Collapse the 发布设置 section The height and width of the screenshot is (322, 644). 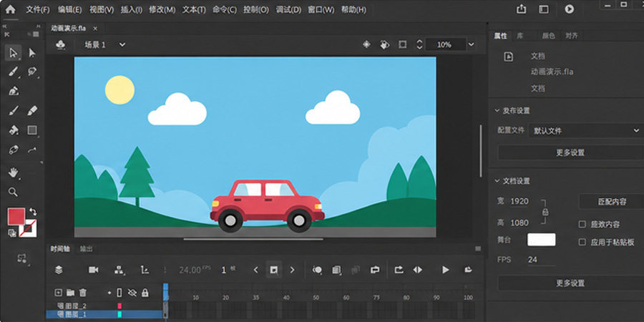497,110
